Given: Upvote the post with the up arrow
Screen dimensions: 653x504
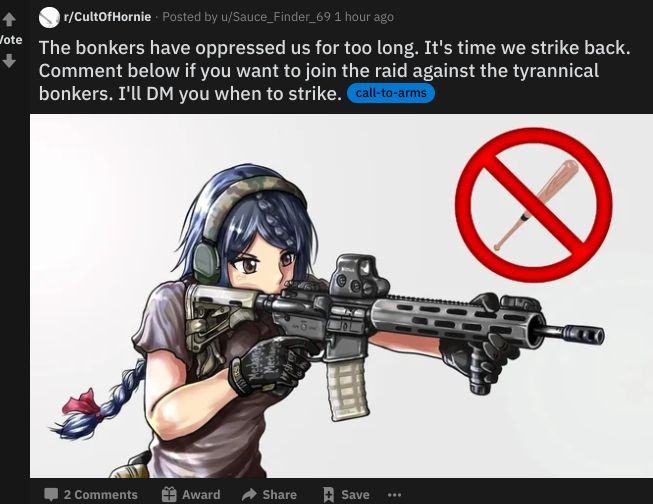Looking at the screenshot, I should click(x=9, y=19).
